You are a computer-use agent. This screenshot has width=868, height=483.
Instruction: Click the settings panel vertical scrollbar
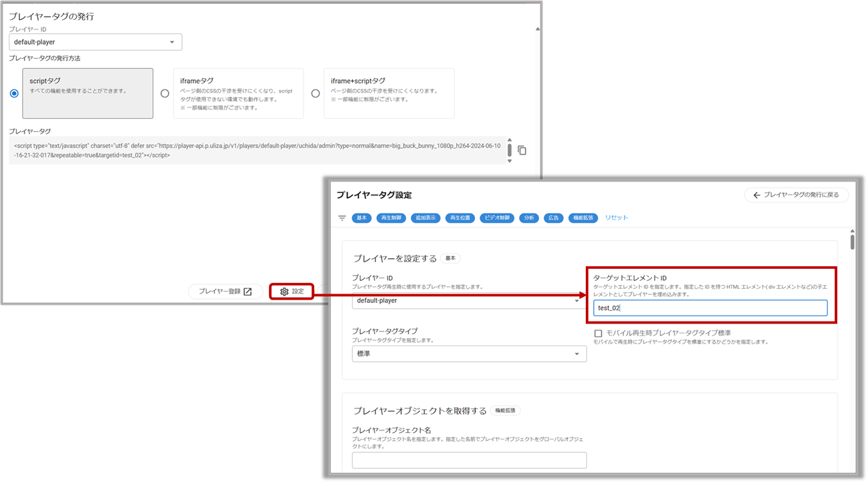point(852,241)
